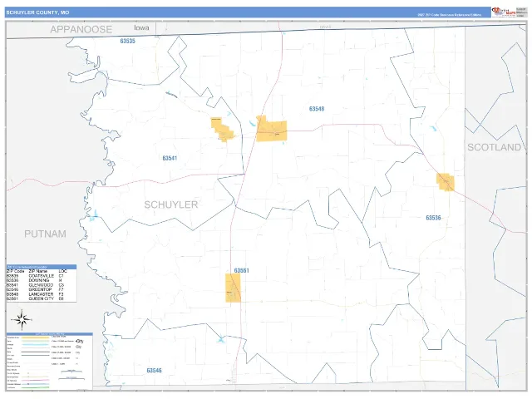This screenshot has height=399, width=532.
Task: Click the "PUTNAM" county label
Action: pyautogui.click(x=45, y=234)
